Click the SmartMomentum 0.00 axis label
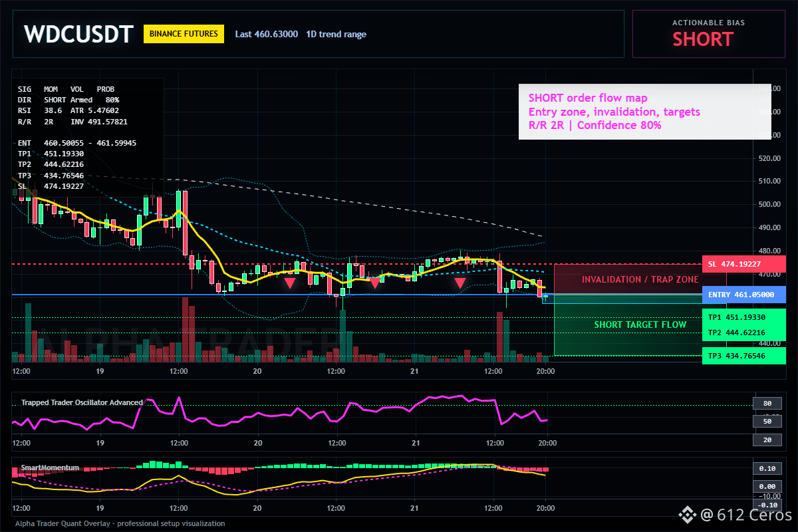The image size is (798, 532). click(x=766, y=486)
